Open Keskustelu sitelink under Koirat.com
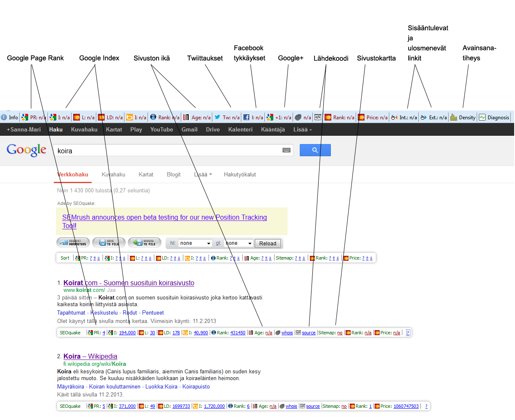 pyautogui.click(x=104, y=312)
